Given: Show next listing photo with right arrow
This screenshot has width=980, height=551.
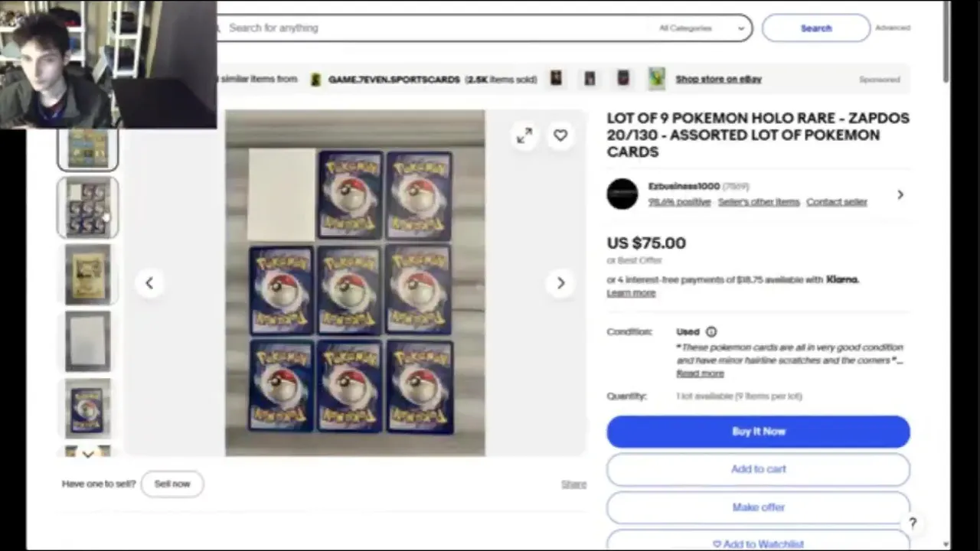Looking at the screenshot, I should click(x=560, y=283).
